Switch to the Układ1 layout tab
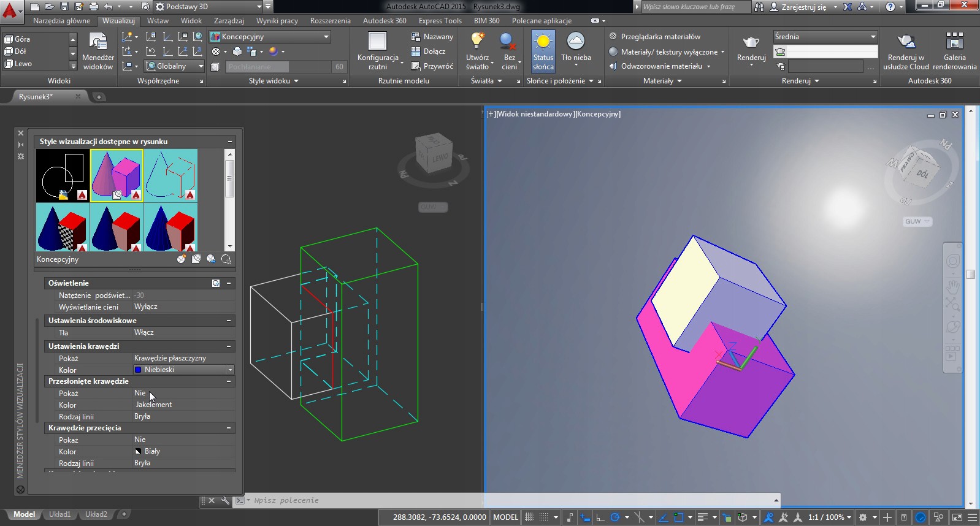This screenshot has width=980, height=526. tap(59, 514)
